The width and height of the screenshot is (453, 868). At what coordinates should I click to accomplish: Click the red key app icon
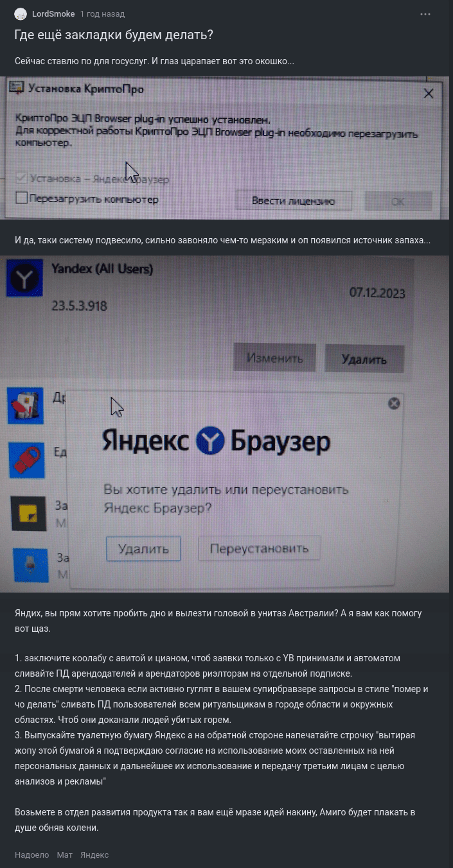[27, 460]
